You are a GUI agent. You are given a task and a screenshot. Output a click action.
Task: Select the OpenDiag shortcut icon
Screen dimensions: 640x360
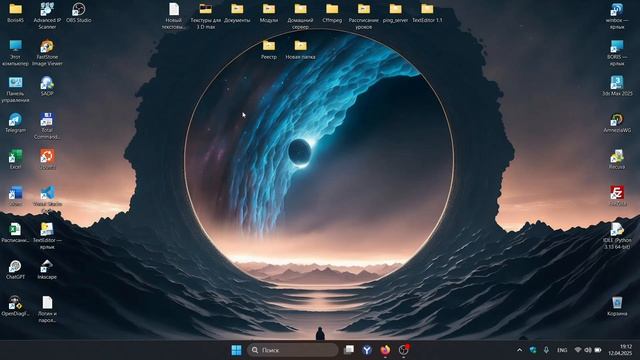(x=16, y=306)
